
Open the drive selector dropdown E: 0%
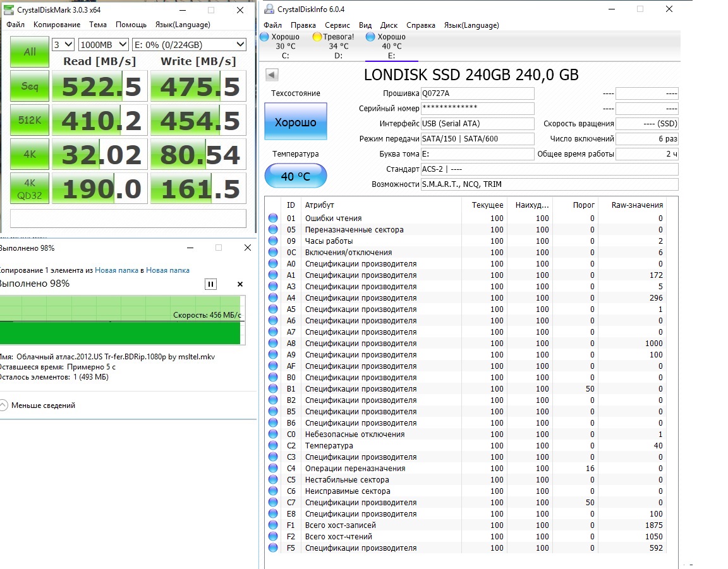(x=189, y=45)
